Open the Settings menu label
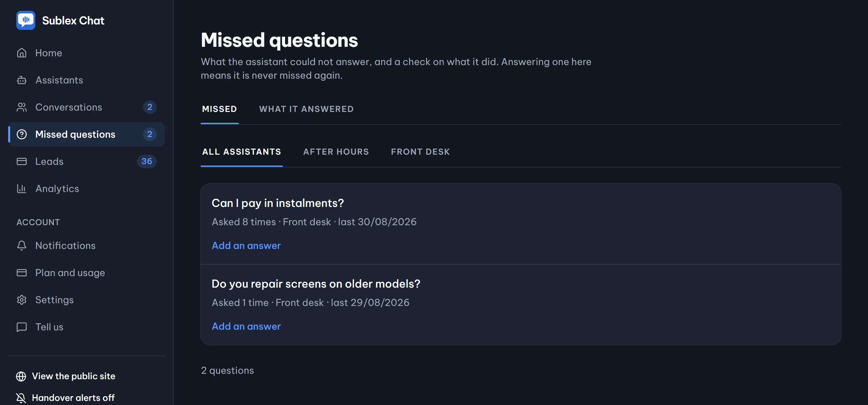This screenshot has height=405, width=868. point(54,300)
